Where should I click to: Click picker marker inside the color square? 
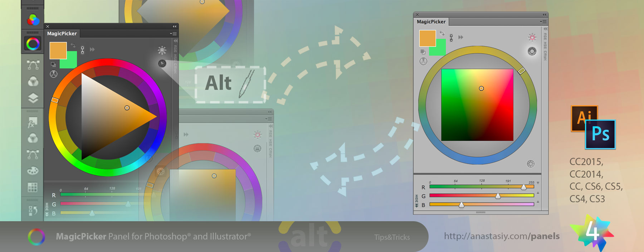click(x=481, y=88)
